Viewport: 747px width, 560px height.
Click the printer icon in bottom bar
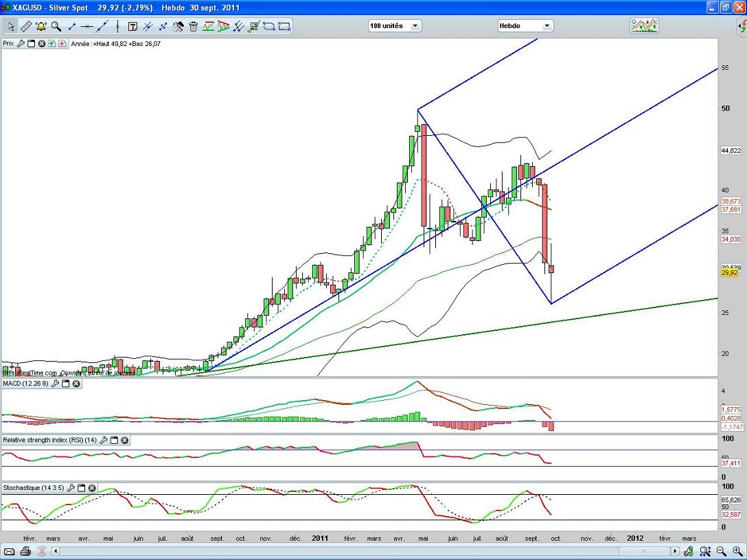coord(25,551)
